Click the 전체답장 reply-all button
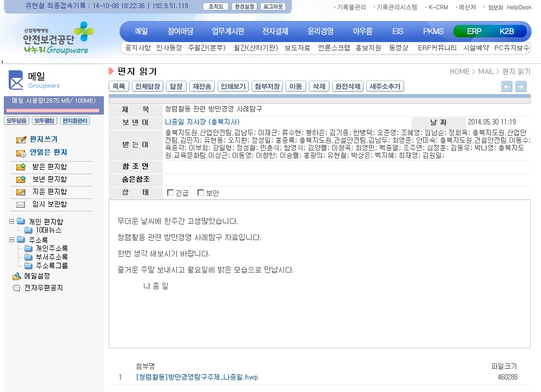The height and width of the screenshot is (392, 541). pos(148,86)
